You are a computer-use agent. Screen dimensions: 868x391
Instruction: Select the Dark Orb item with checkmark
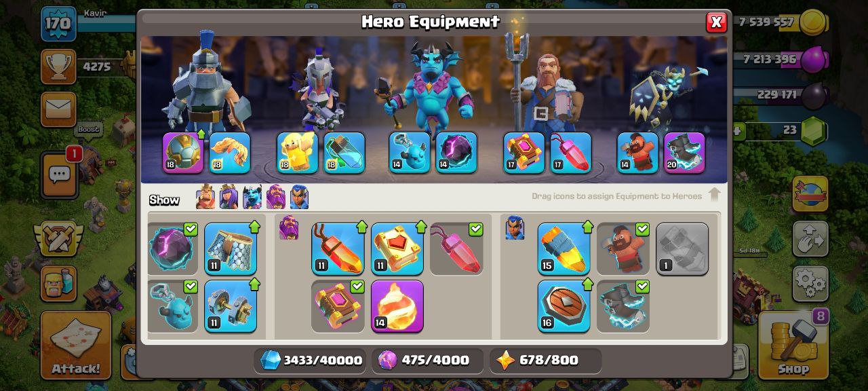click(x=172, y=248)
